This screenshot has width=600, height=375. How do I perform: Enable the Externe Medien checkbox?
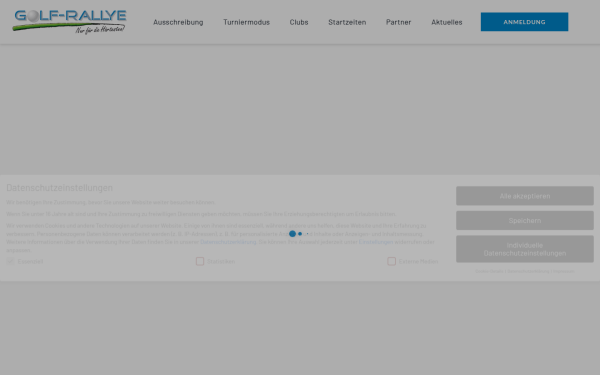391,261
